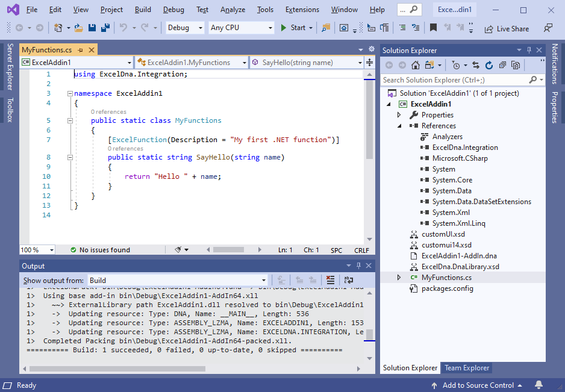565x392 pixels.
Task: Open the editor window settings gear icon
Action: click(372, 49)
